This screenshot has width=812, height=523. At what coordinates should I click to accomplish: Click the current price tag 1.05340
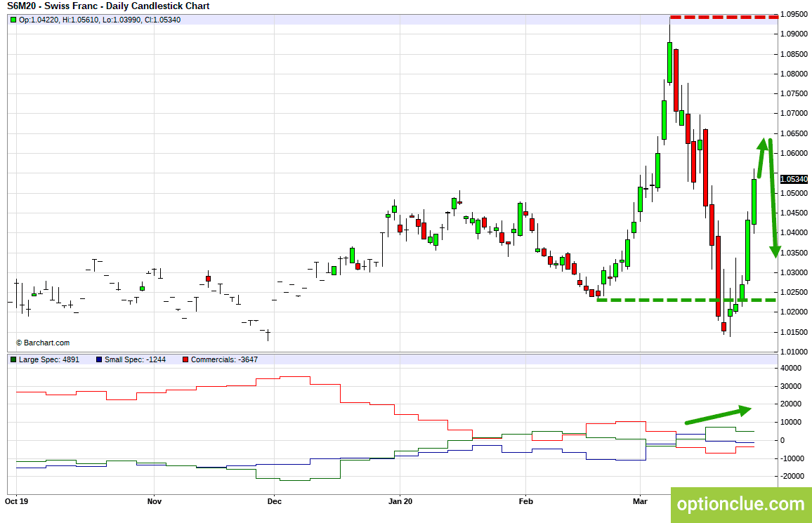(x=794, y=179)
